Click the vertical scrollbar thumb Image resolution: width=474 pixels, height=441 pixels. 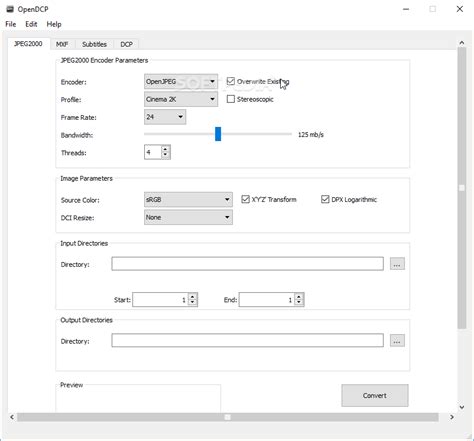click(462, 188)
